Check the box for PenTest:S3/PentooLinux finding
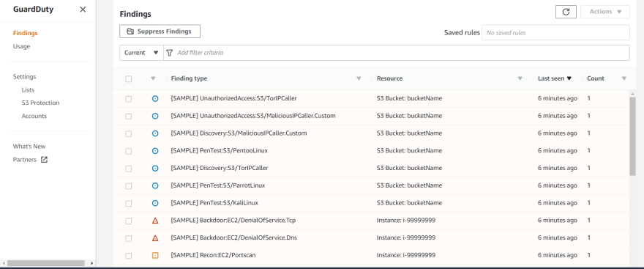The height and width of the screenshot is (269, 644). click(x=129, y=152)
